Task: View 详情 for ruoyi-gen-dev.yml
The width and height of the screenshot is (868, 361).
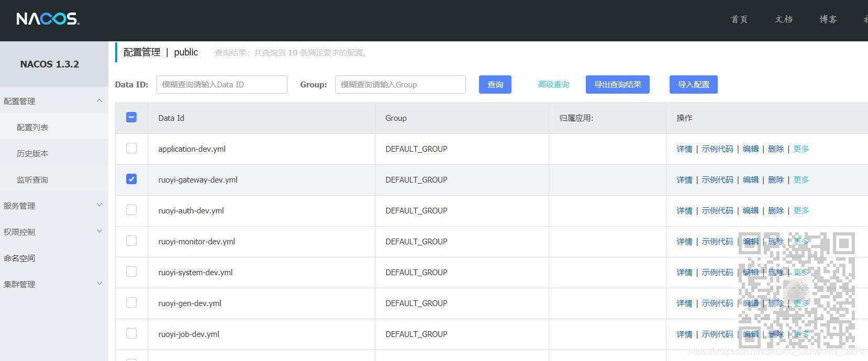Action: (x=684, y=303)
